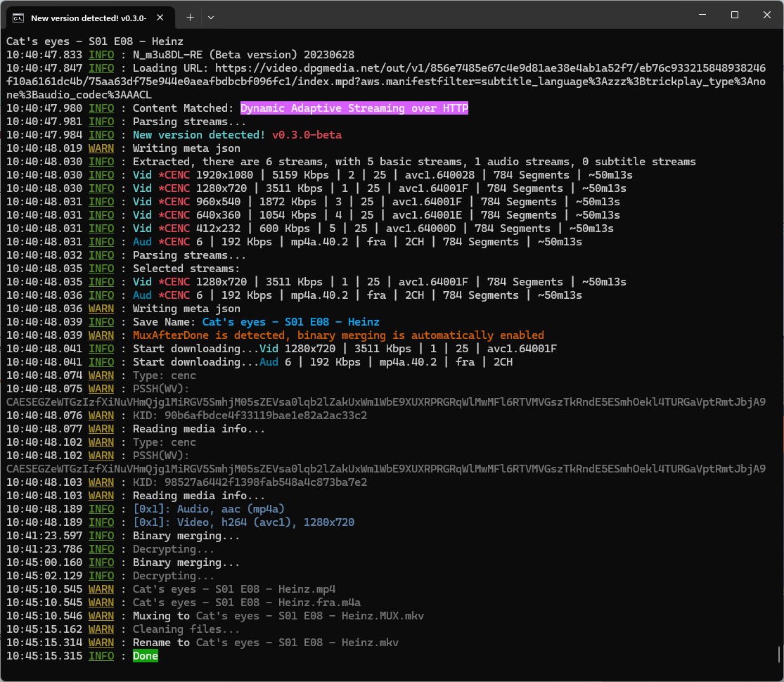The width and height of the screenshot is (784, 682).
Task: Click the 'v0.3.0-beta' version text
Action: tap(307, 135)
